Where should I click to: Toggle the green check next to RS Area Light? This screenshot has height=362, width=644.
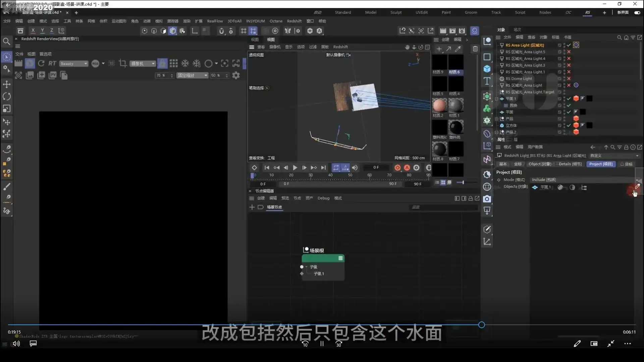click(569, 45)
